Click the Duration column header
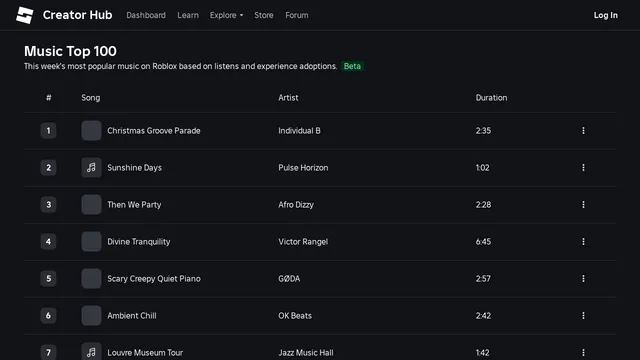The width and height of the screenshot is (640, 360). [x=491, y=98]
